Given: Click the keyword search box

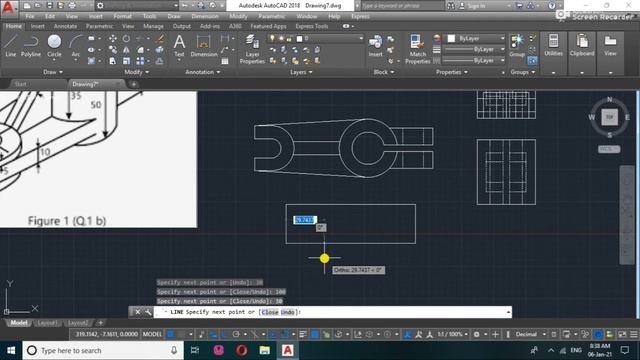Looking at the screenshot, I should click(402, 6).
